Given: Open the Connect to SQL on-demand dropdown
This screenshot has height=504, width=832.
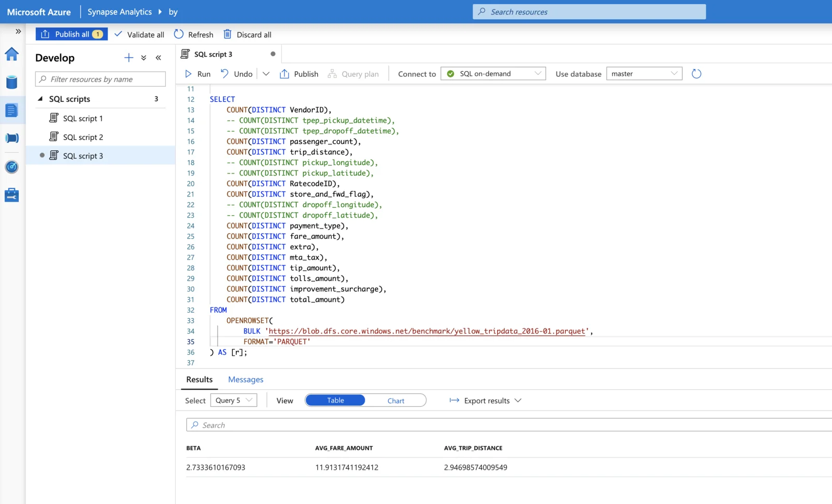Looking at the screenshot, I should (493, 74).
